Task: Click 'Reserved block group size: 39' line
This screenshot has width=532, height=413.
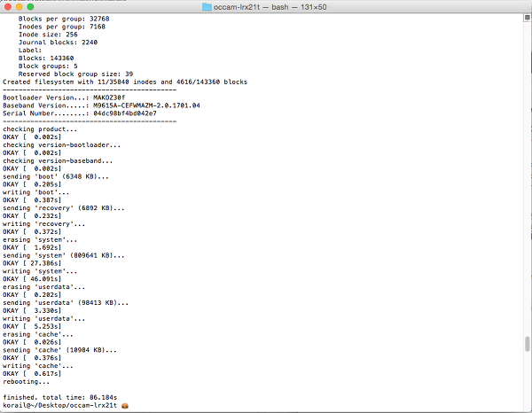Action: click(75, 74)
